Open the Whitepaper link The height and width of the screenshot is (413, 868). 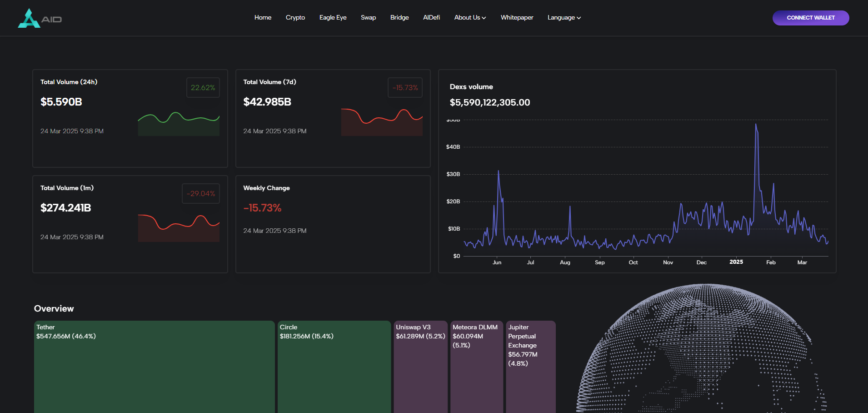click(x=517, y=18)
